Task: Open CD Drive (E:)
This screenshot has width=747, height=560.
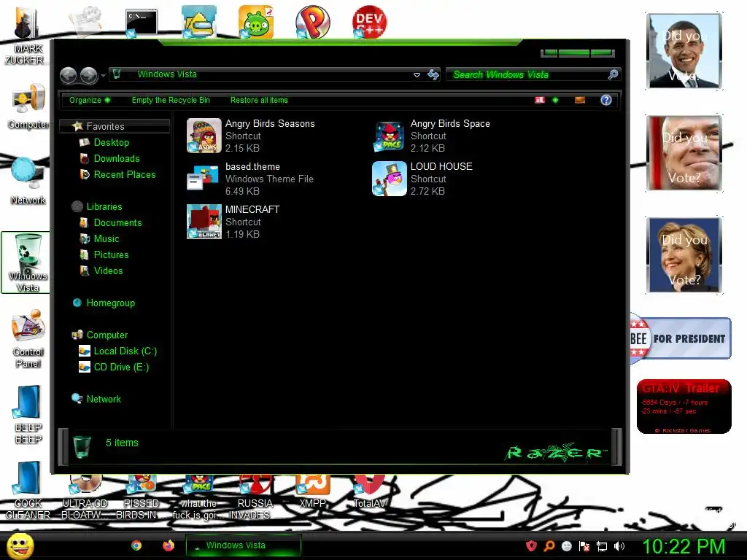Action: pos(114,367)
